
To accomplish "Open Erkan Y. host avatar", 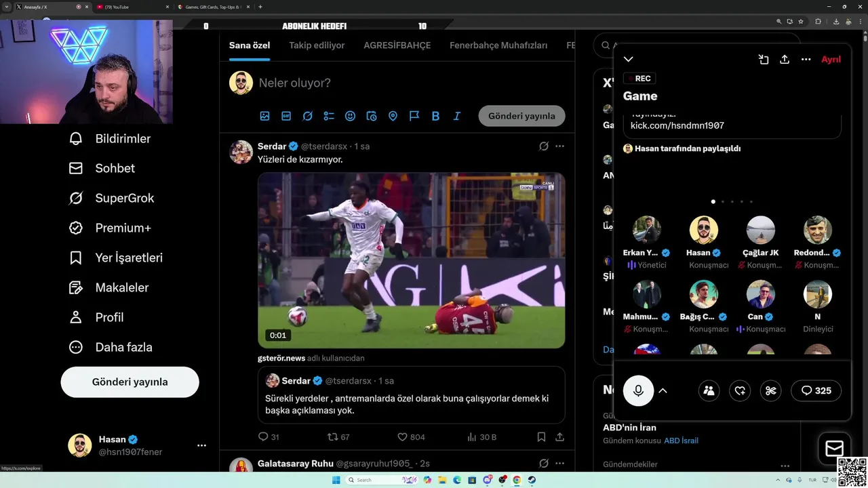I will [x=647, y=230].
